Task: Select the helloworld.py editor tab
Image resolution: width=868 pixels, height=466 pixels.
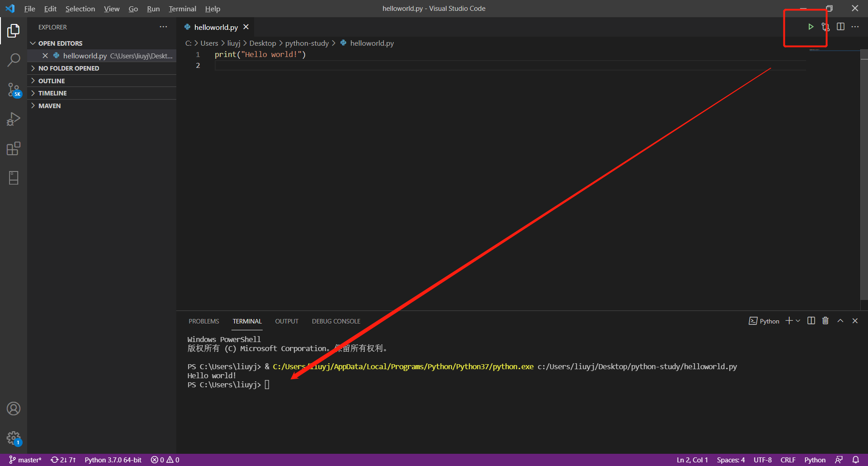Action: [x=215, y=27]
